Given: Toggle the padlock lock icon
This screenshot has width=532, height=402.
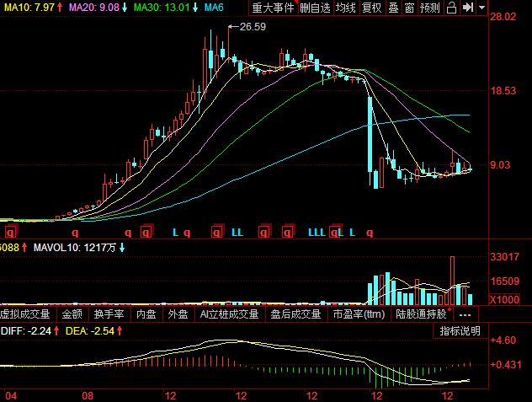Looking at the screenshot, I should pyautogui.click(x=451, y=8).
